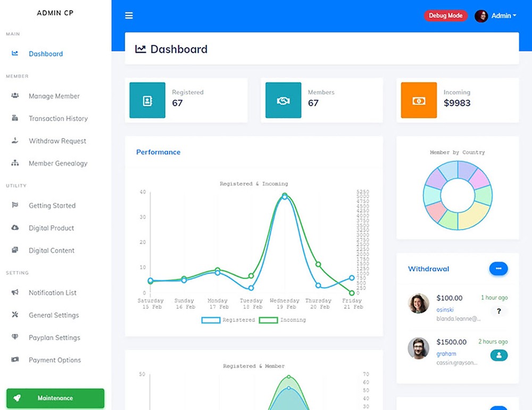The width and height of the screenshot is (532, 410).
Task: Click the Withdraw Request hand icon
Action: click(x=15, y=141)
